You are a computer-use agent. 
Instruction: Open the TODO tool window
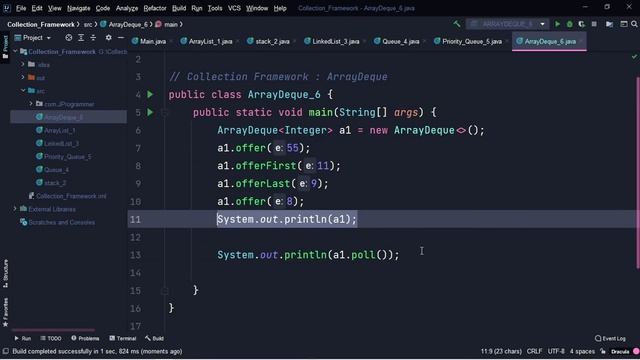coord(51,338)
